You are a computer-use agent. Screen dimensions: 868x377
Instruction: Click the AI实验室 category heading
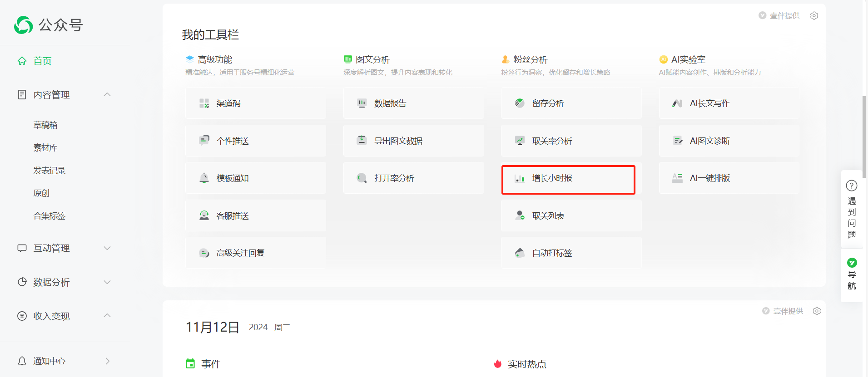click(688, 59)
